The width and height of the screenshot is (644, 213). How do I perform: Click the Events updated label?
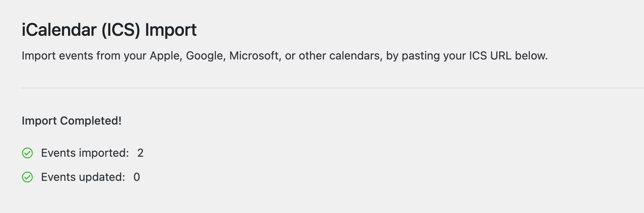click(83, 177)
